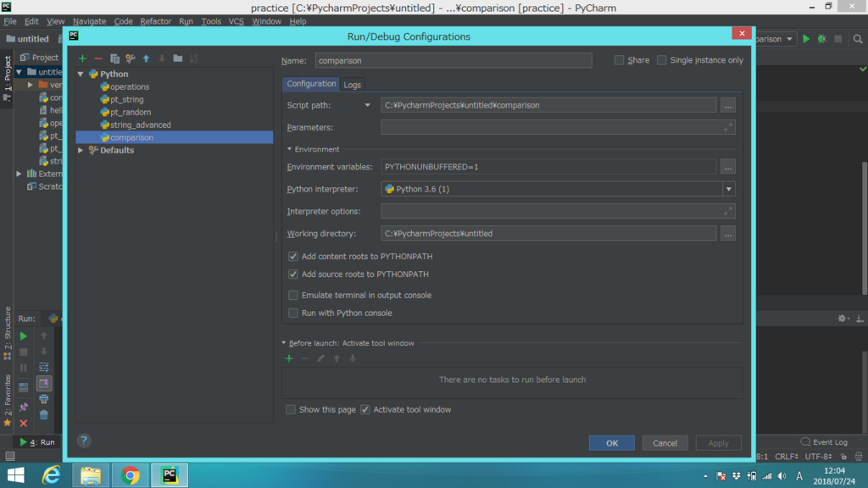The image size is (868, 488).
Task: Copy the selected configuration
Action: click(114, 58)
